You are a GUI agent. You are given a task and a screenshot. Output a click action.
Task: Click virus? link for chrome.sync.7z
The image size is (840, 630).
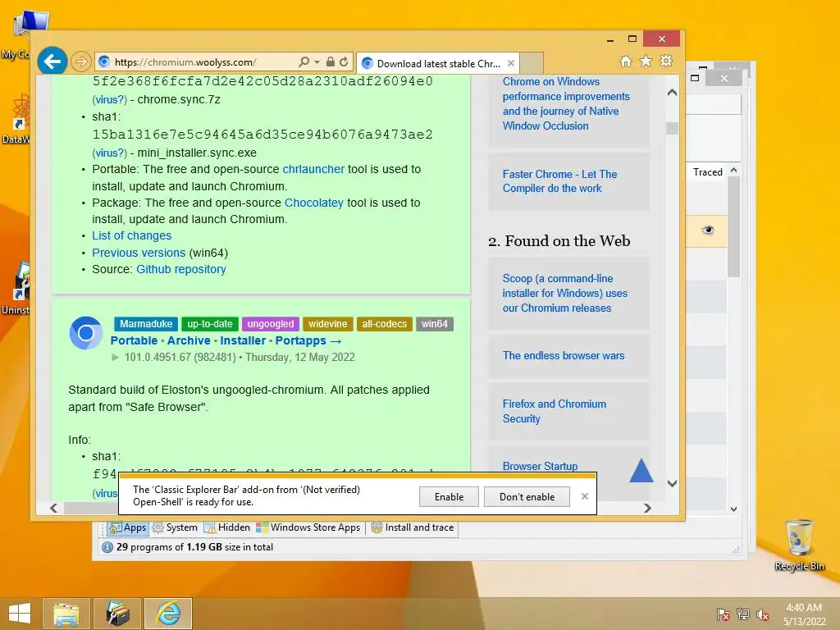tap(109, 99)
